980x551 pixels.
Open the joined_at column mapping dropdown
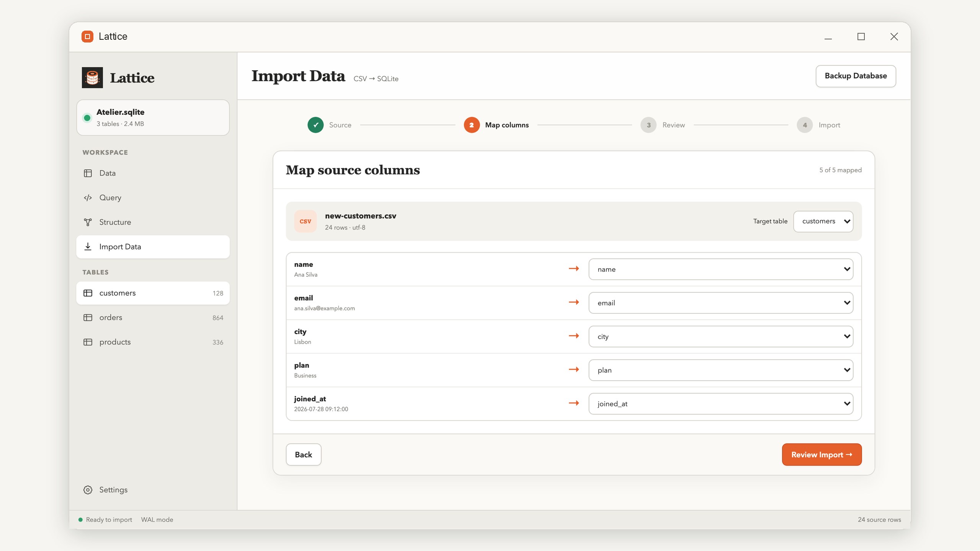pos(721,404)
